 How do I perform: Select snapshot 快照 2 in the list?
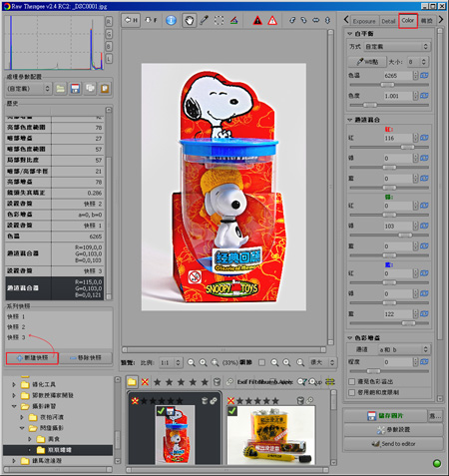click(x=16, y=327)
